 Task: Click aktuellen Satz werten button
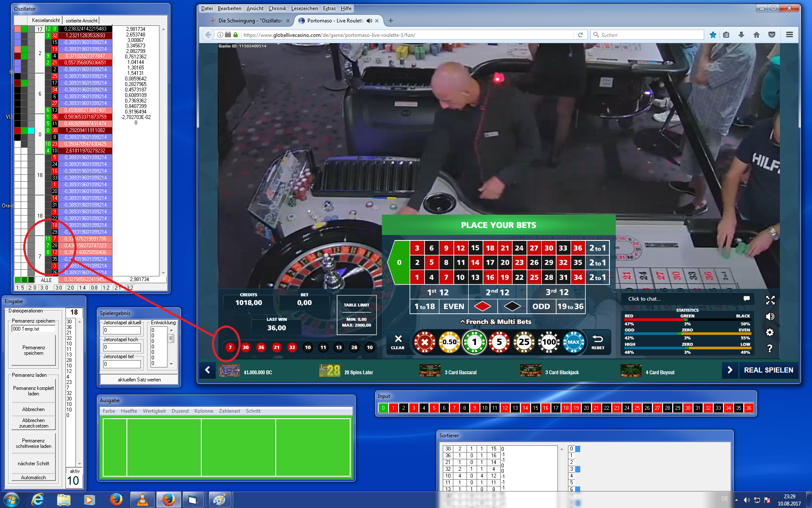click(139, 380)
